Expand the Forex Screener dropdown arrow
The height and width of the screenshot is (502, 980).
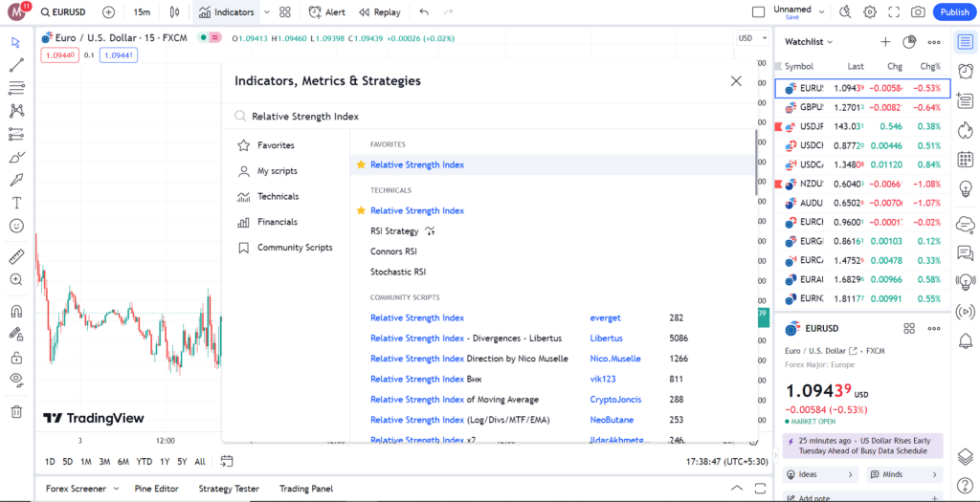(x=117, y=489)
